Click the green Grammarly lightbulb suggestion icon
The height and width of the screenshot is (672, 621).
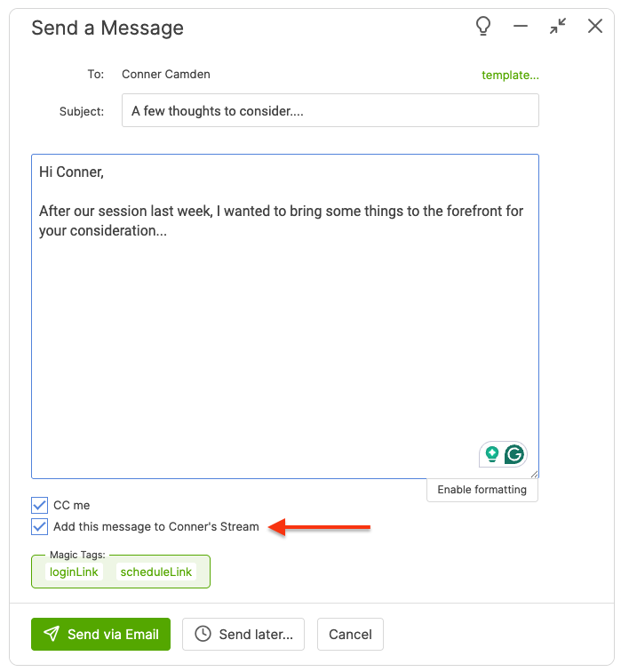click(491, 455)
